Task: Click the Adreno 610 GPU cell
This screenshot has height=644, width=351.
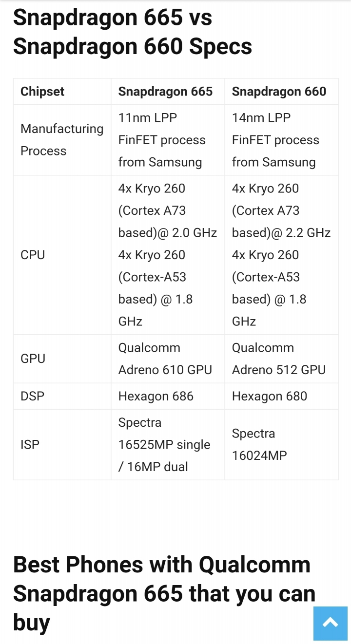Action: click(168, 359)
